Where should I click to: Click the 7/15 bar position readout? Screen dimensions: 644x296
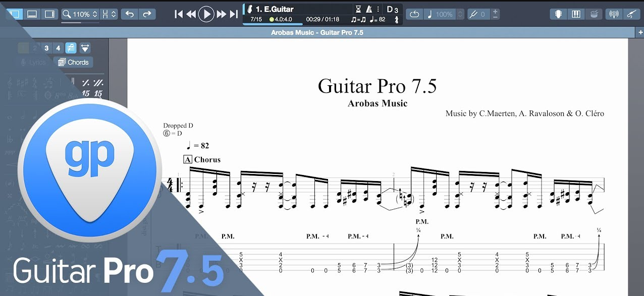(255, 20)
